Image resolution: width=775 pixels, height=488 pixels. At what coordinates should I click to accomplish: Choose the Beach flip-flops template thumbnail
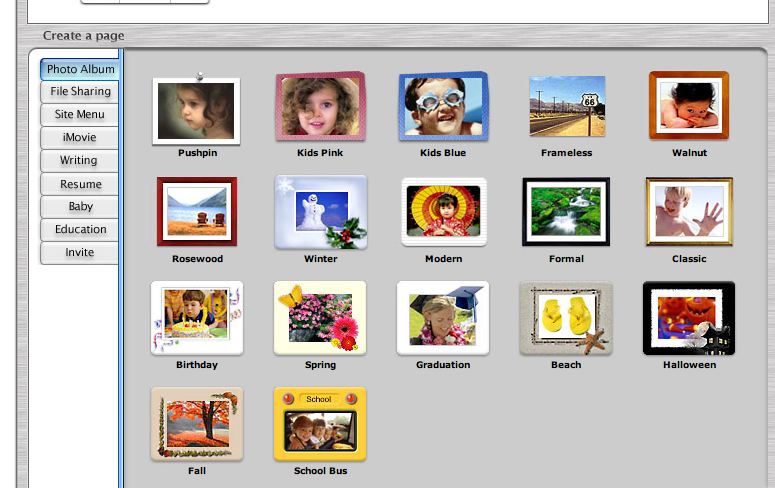(566, 318)
